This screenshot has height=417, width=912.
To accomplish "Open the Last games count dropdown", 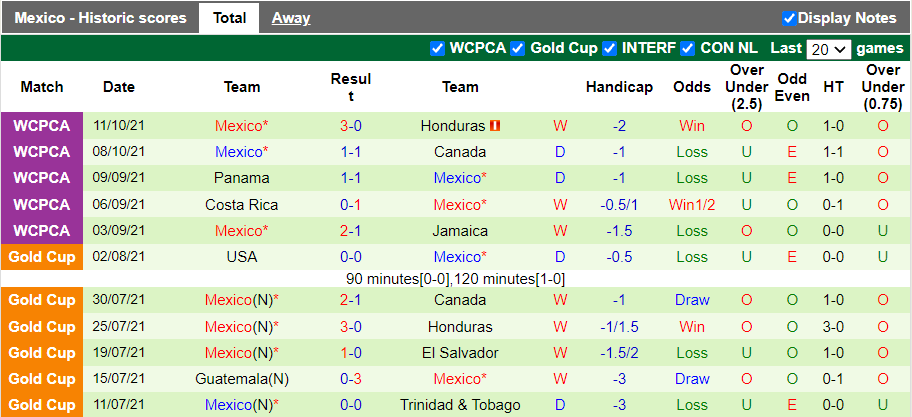I will click(x=829, y=49).
